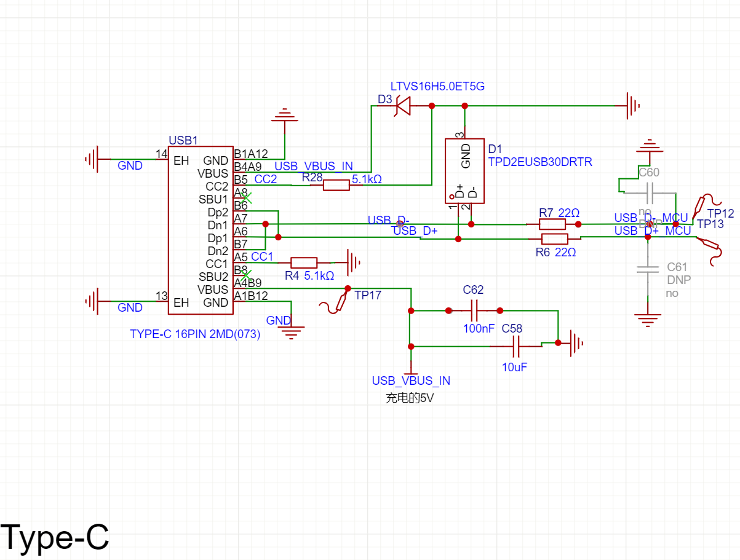Select the D3 TVS diode symbol

click(402, 106)
